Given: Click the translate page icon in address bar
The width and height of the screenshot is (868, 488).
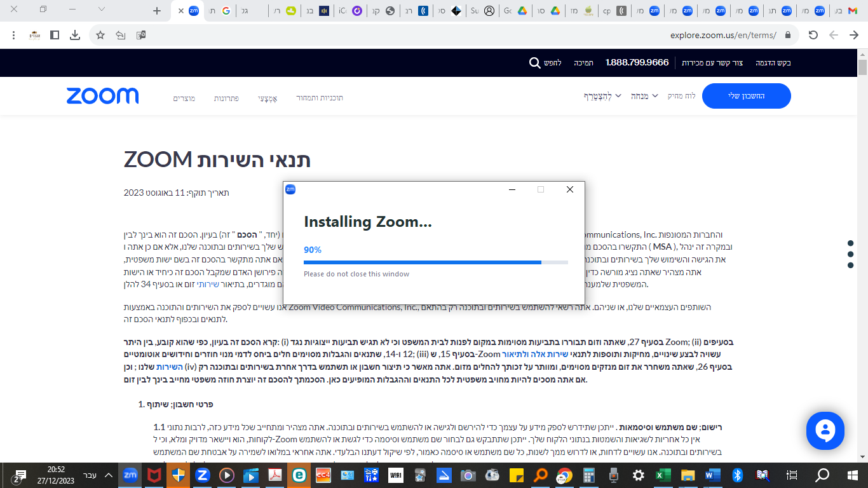Looking at the screenshot, I should tap(140, 35).
